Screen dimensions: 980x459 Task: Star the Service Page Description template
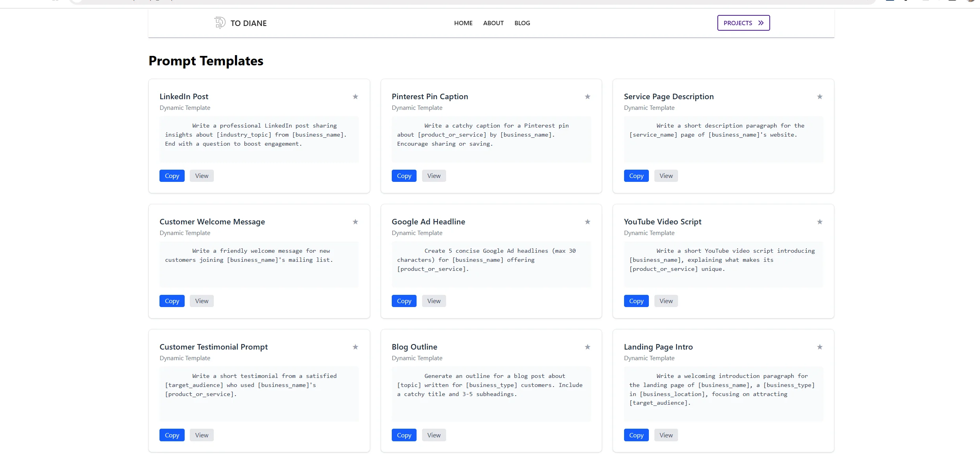pos(819,96)
